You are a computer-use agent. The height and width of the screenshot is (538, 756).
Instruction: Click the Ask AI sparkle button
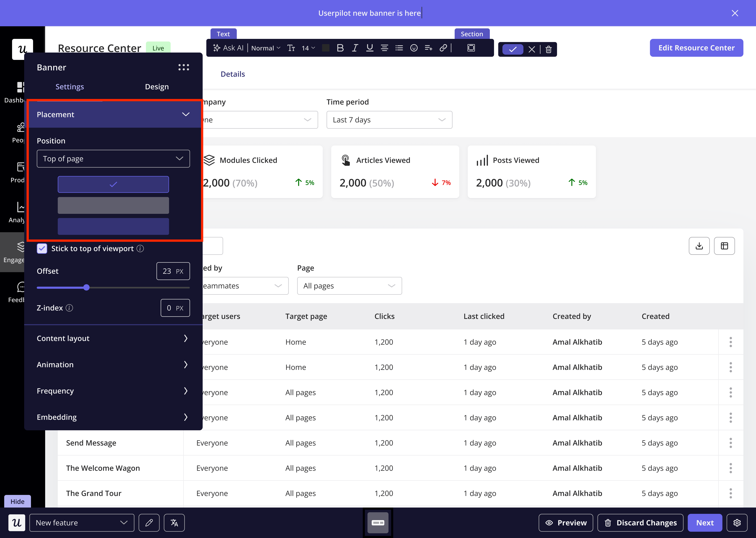tap(228, 48)
